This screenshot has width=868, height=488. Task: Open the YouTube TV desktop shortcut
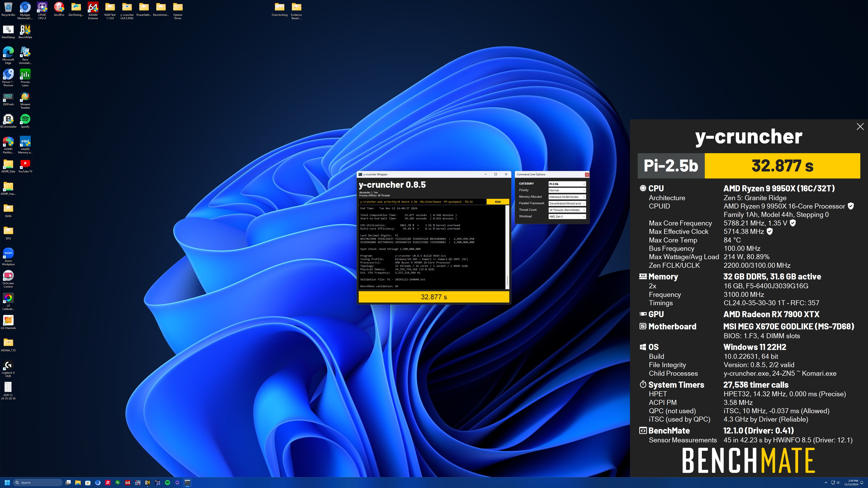pos(25,166)
